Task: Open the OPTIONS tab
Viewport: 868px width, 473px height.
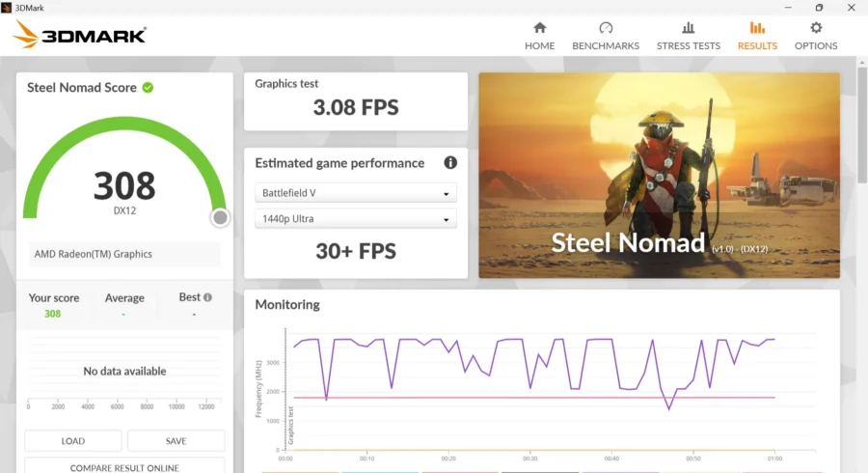Action: 815,37
